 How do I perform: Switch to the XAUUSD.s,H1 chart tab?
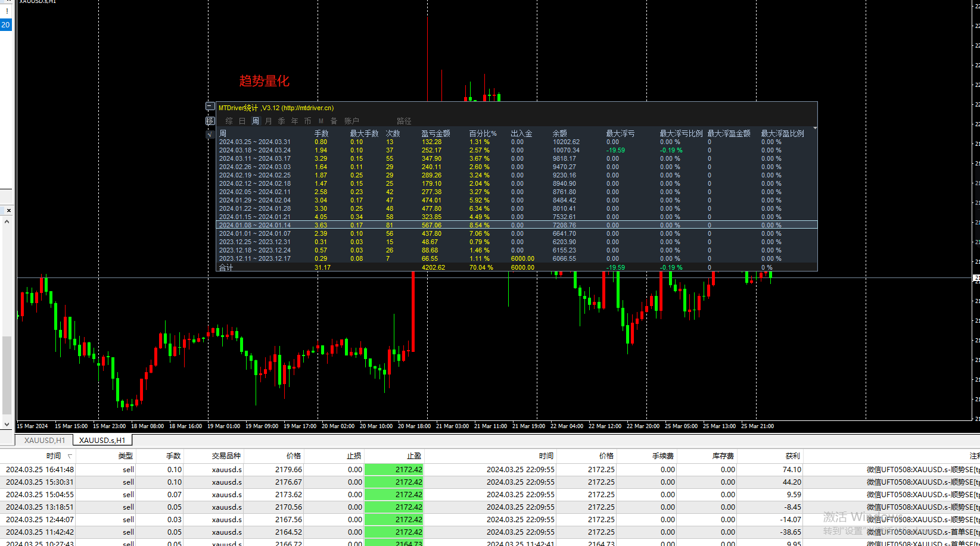[x=102, y=440]
